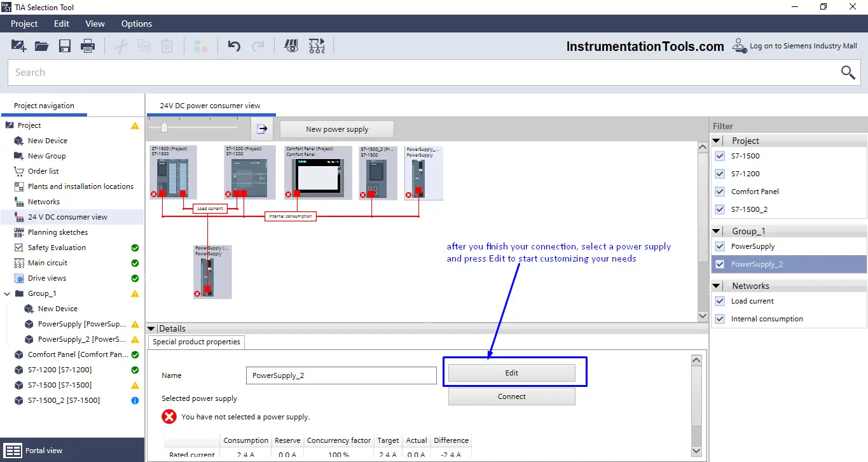This screenshot has height=462, width=868.
Task: Click warning icon on Project row
Action: click(x=135, y=125)
